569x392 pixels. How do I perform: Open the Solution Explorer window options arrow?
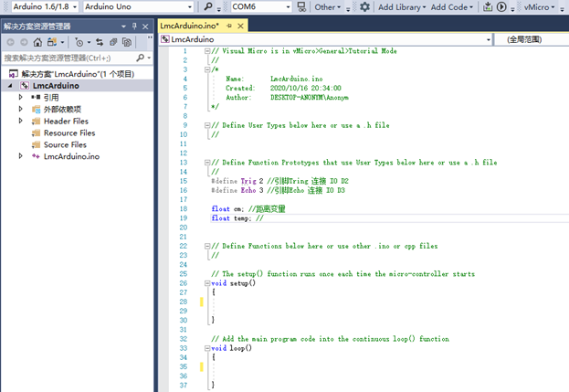coord(123,26)
